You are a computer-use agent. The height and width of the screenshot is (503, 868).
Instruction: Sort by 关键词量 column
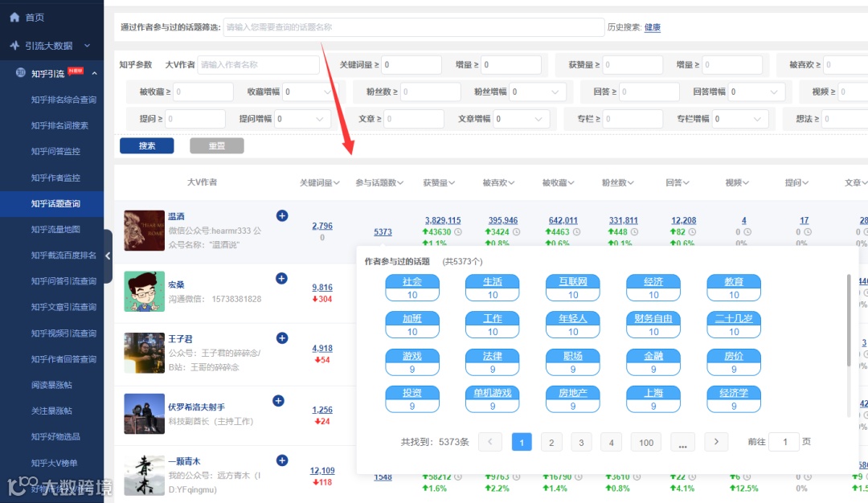(319, 182)
